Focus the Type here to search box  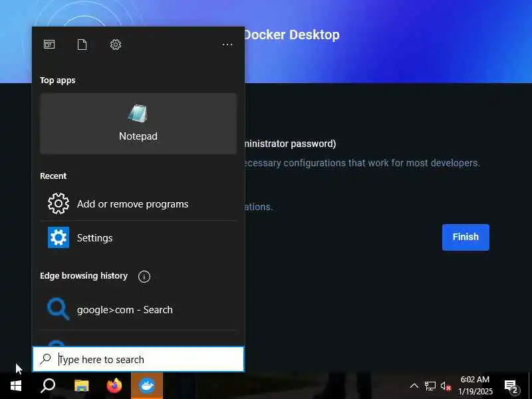click(138, 359)
